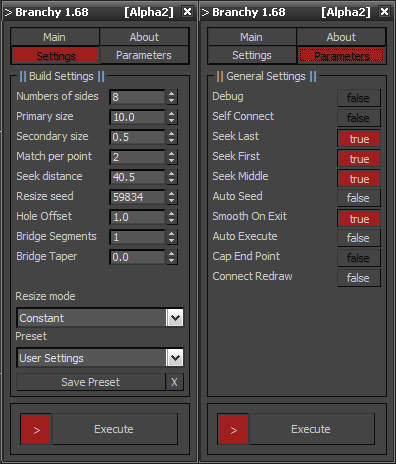The image size is (396, 464).
Task: Open About tab in left window
Action: tap(144, 37)
